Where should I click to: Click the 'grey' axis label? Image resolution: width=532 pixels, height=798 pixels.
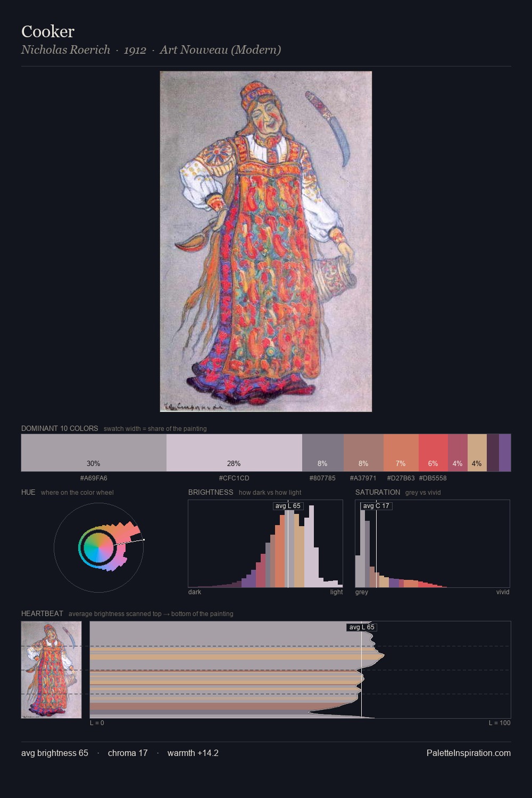[x=362, y=592]
